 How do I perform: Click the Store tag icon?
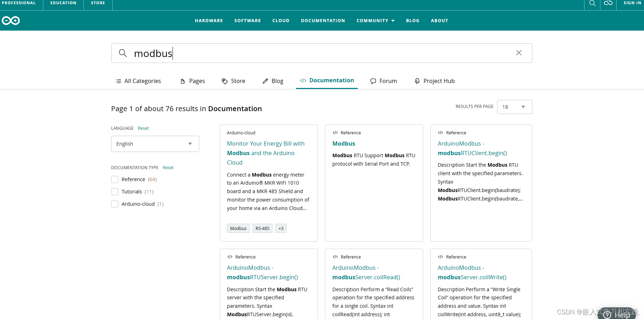(x=225, y=81)
